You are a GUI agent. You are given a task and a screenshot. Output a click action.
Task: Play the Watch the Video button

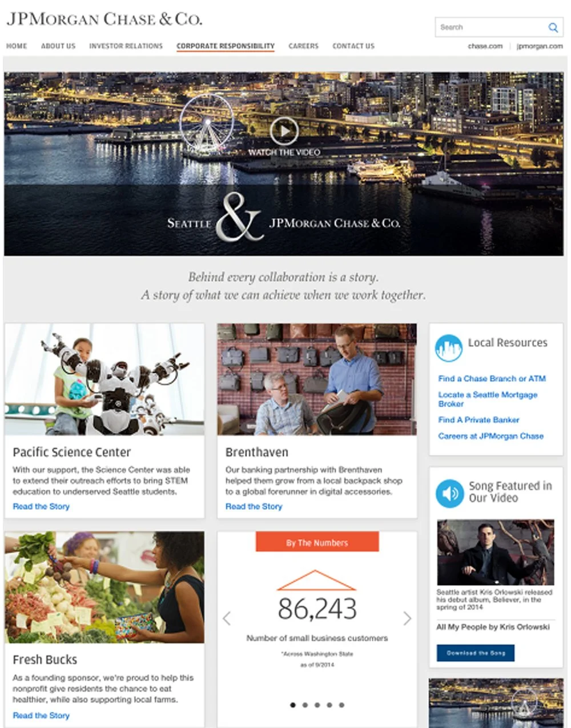click(284, 131)
